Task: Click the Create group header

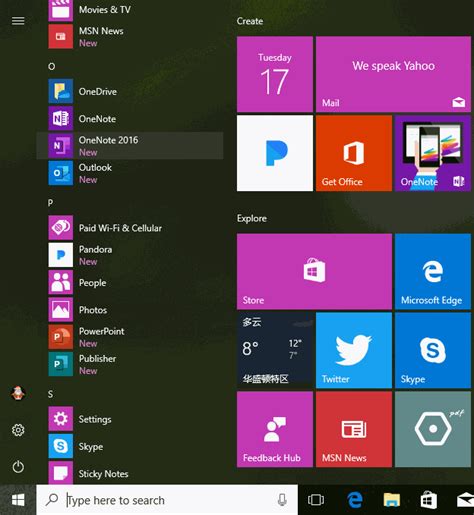Action: (250, 21)
